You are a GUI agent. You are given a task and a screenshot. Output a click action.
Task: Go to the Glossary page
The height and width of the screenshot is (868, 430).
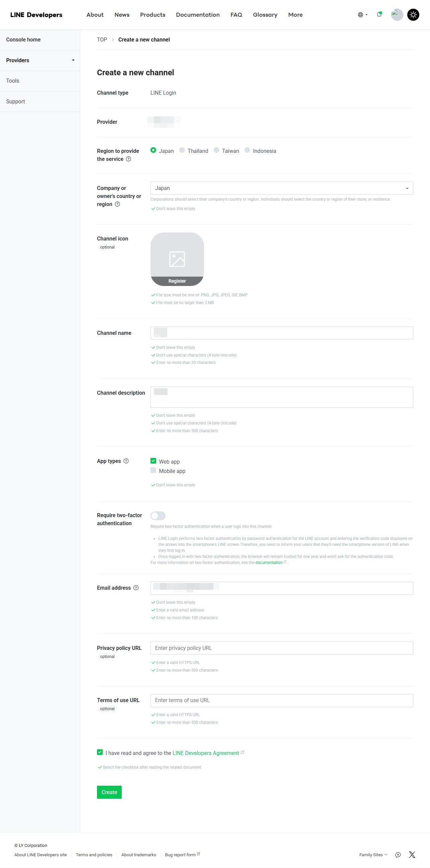point(265,14)
